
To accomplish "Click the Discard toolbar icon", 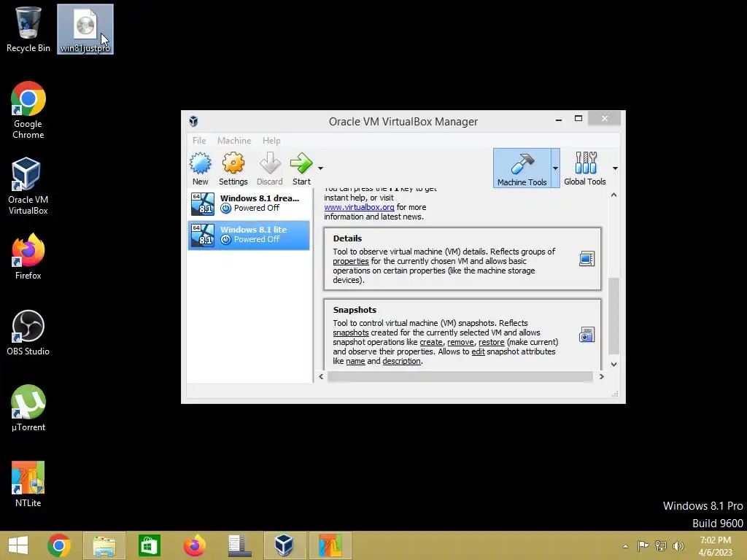I will pyautogui.click(x=270, y=168).
